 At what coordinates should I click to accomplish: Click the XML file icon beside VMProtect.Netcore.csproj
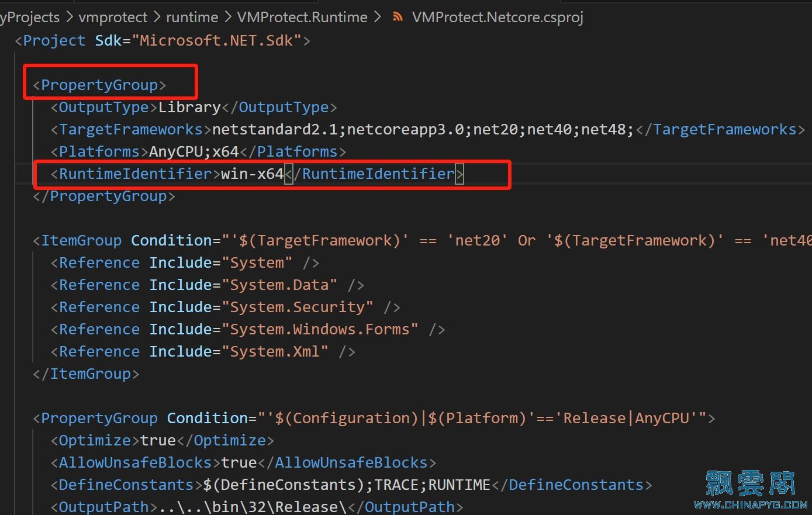(x=398, y=18)
